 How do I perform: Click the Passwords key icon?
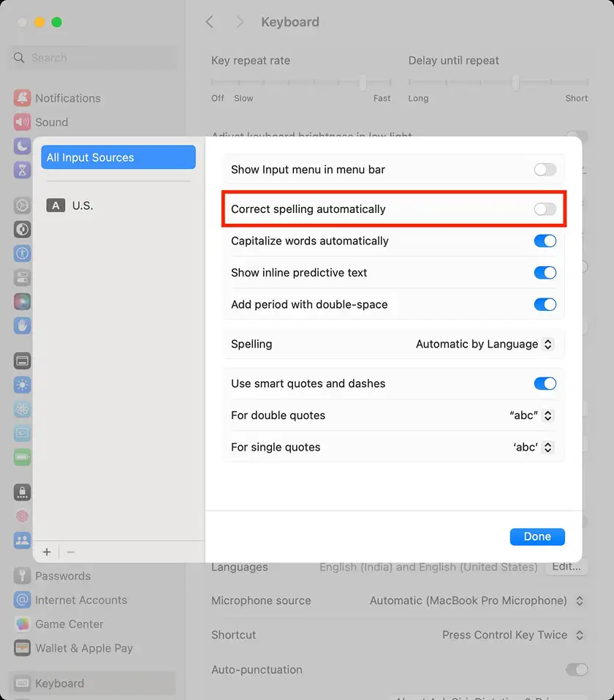[x=22, y=576]
